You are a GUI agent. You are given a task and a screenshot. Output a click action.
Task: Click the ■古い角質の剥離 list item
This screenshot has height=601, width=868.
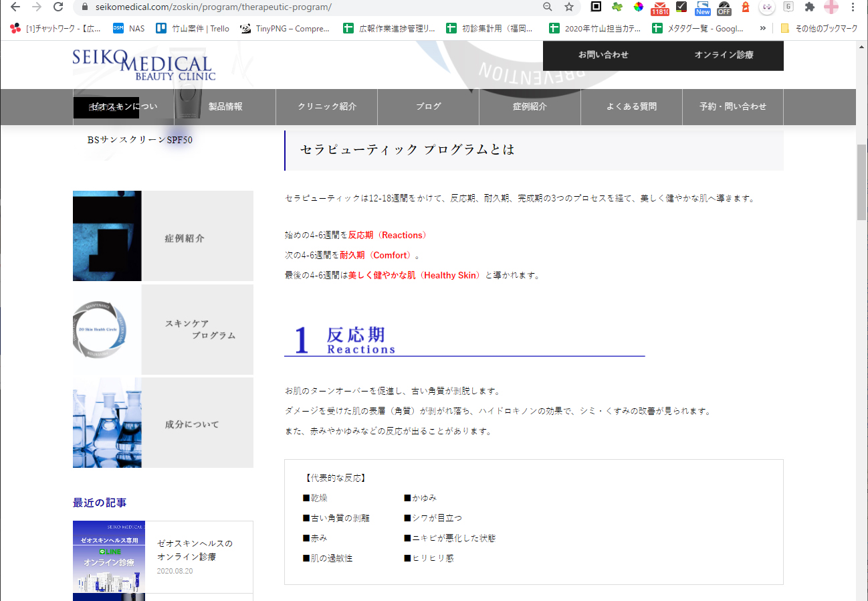click(336, 518)
